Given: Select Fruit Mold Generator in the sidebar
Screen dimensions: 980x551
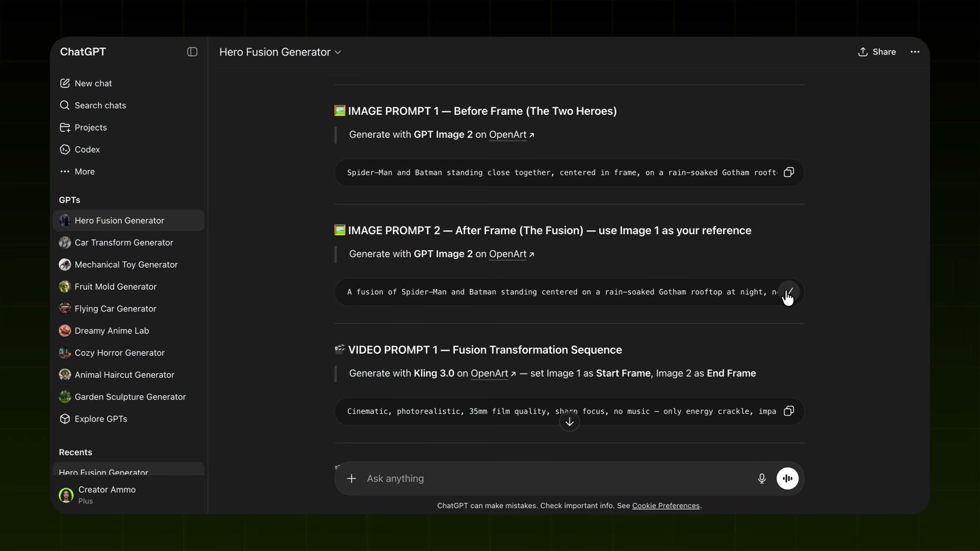Looking at the screenshot, I should click(x=129, y=287).
